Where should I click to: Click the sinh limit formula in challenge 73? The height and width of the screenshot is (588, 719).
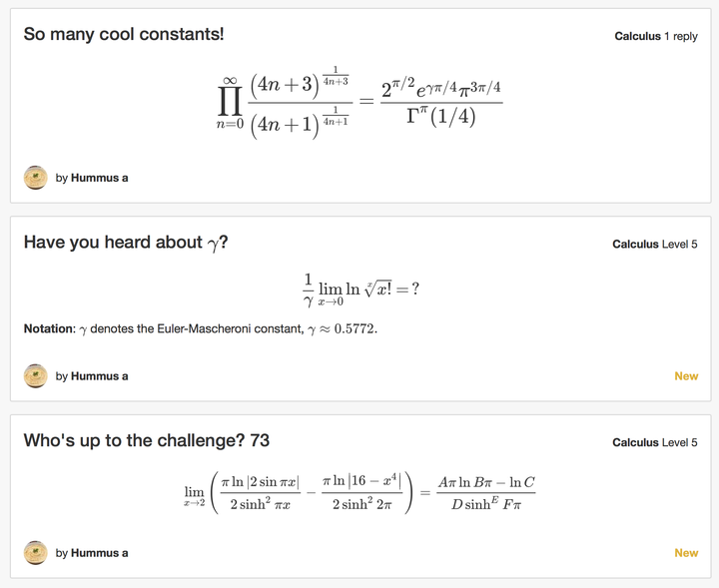tap(359, 491)
